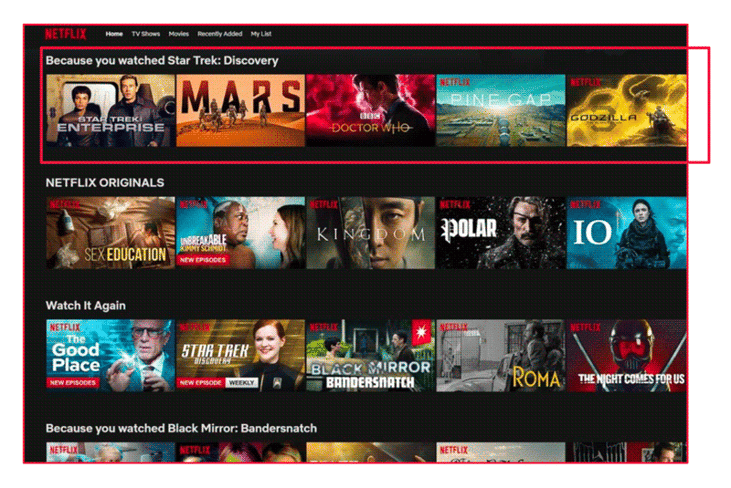The image size is (731, 488).
Task: Click New Episode badge on Star Trek Discovery
Action: [200, 383]
